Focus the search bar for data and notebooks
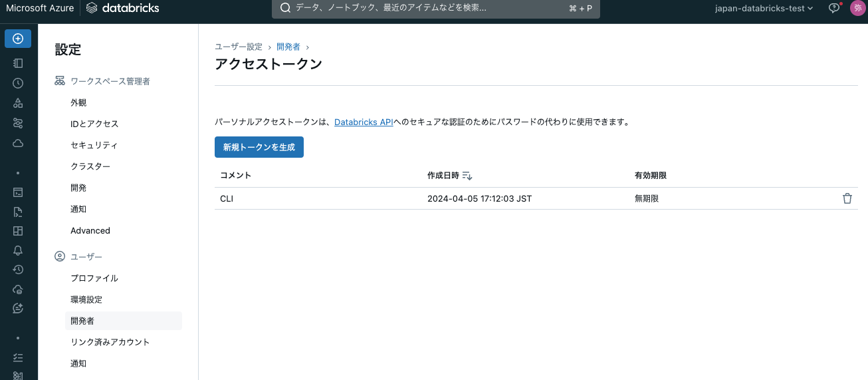868x380 pixels. (436, 9)
